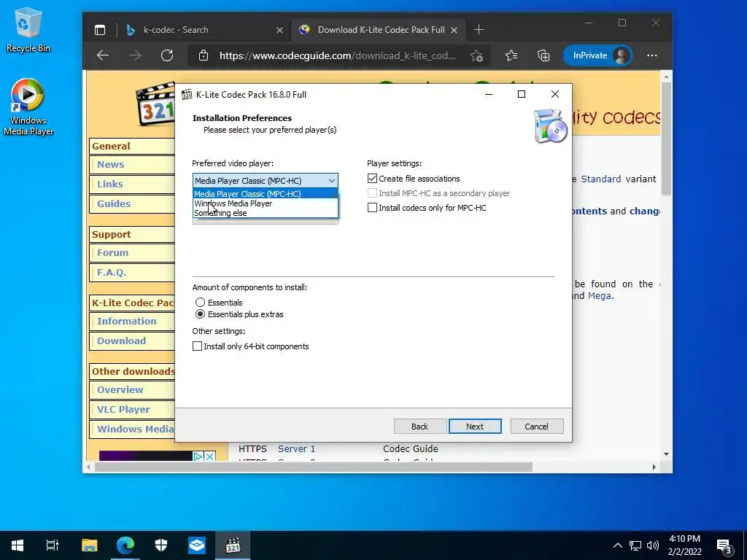Click the Back button in installer
This screenshot has width=747, height=560.
tap(419, 426)
